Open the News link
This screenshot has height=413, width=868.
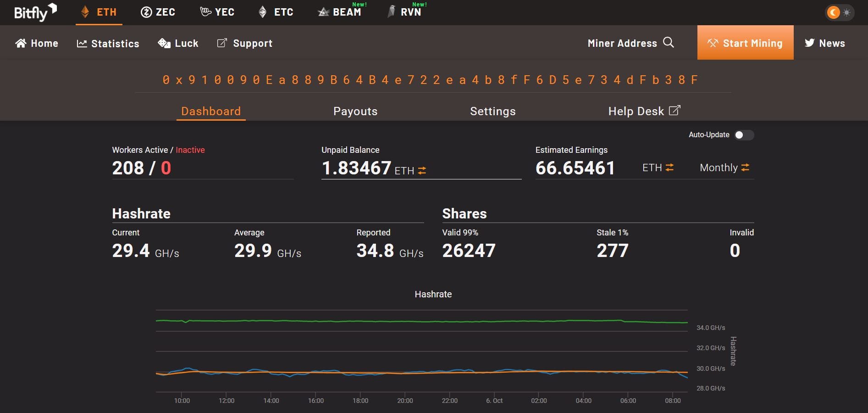tap(824, 43)
